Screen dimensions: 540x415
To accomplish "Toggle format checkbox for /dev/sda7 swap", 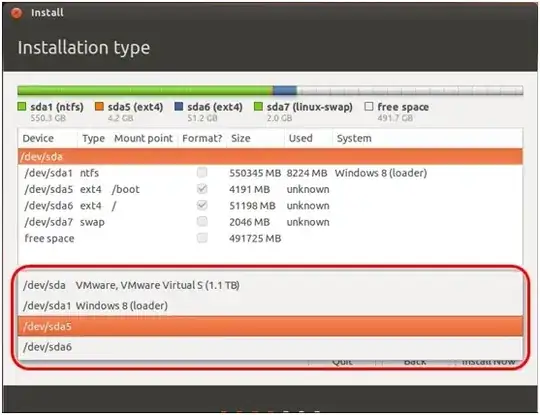I will click(202, 221).
